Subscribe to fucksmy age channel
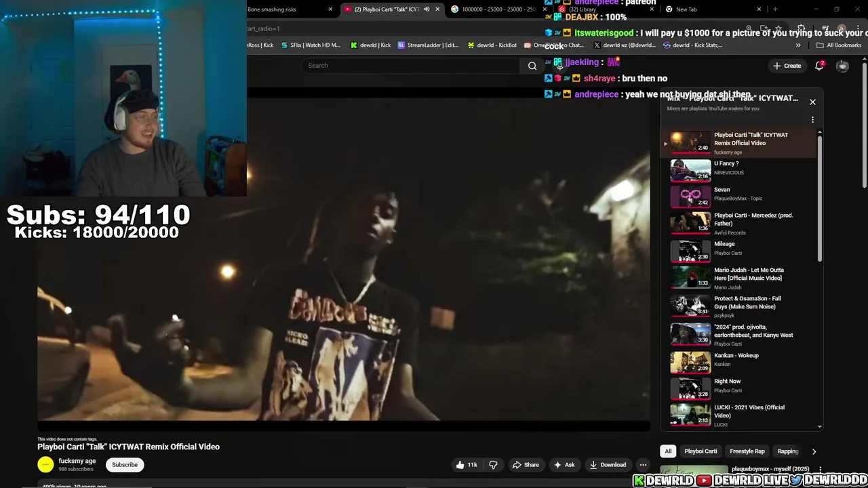 [x=125, y=465]
